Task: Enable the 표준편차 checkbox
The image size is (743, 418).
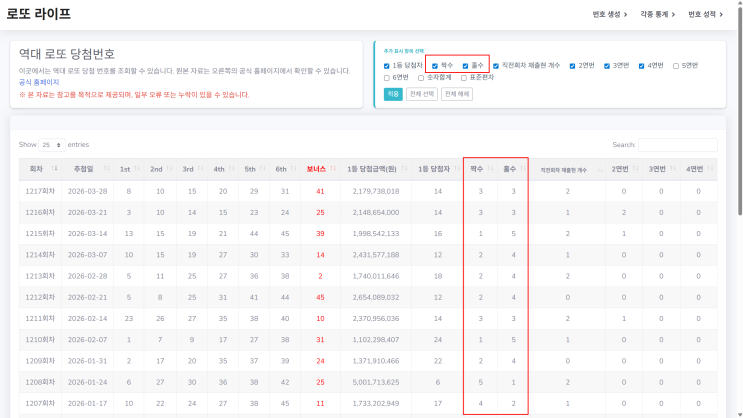Action: tap(463, 78)
